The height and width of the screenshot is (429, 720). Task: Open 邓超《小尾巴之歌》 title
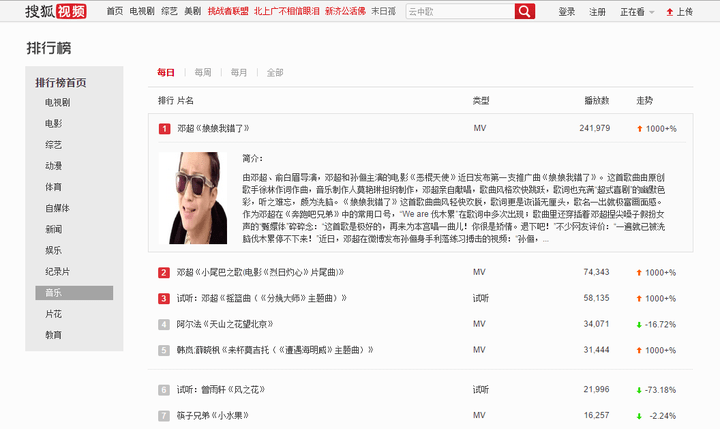point(260,273)
